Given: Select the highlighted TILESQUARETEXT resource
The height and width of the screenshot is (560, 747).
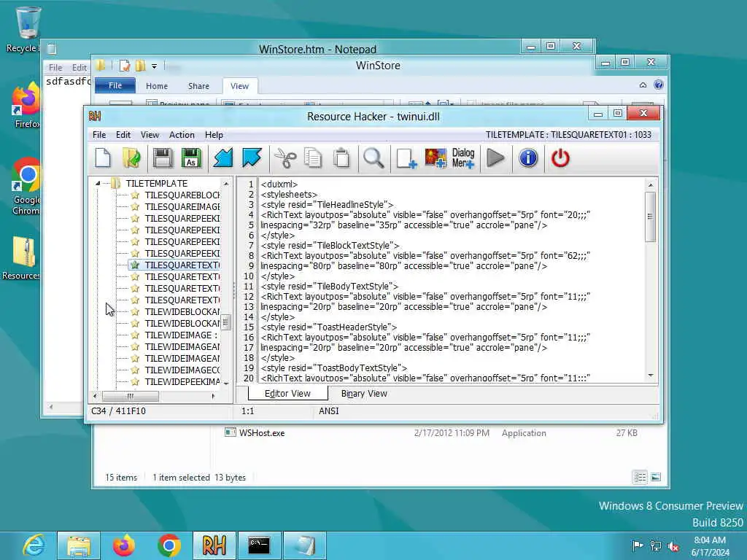Looking at the screenshot, I should pos(182,265).
